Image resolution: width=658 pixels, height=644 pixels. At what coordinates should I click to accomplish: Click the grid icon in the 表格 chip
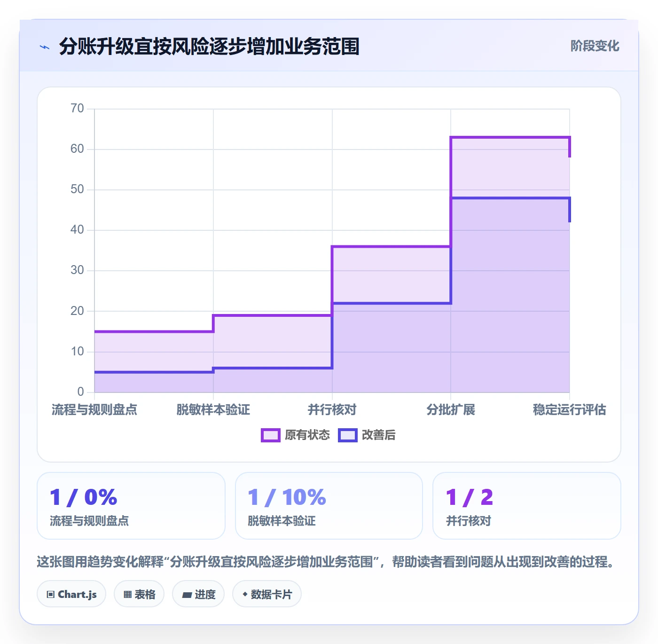tap(127, 595)
